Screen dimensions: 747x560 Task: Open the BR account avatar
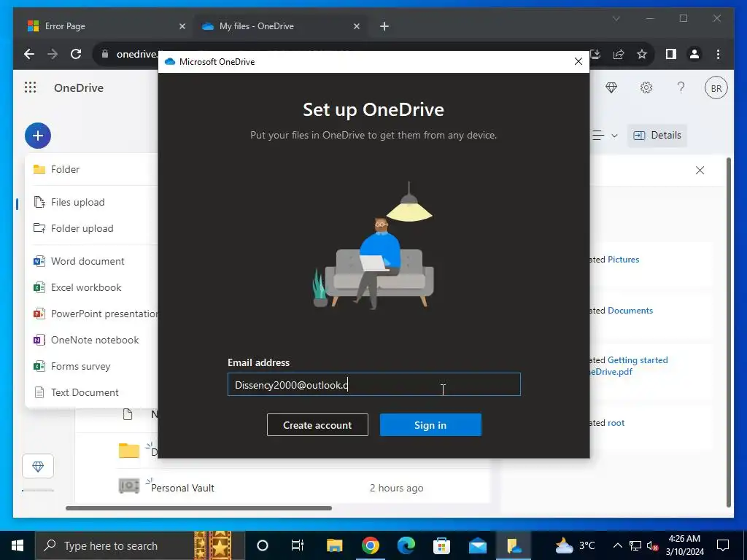pos(716,88)
